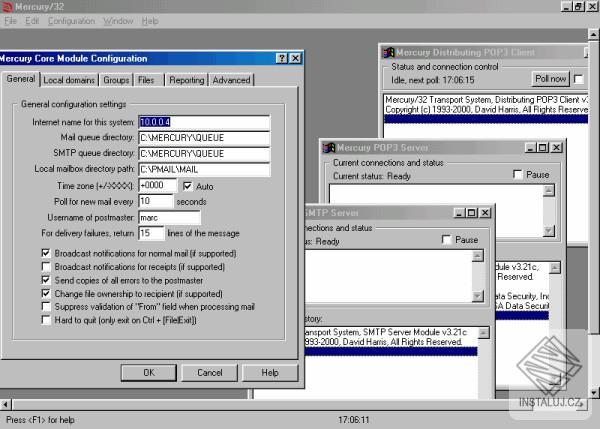Open the Window menu
Image resolution: width=600 pixels, height=429 pixels.
click(x=118, y=21)
